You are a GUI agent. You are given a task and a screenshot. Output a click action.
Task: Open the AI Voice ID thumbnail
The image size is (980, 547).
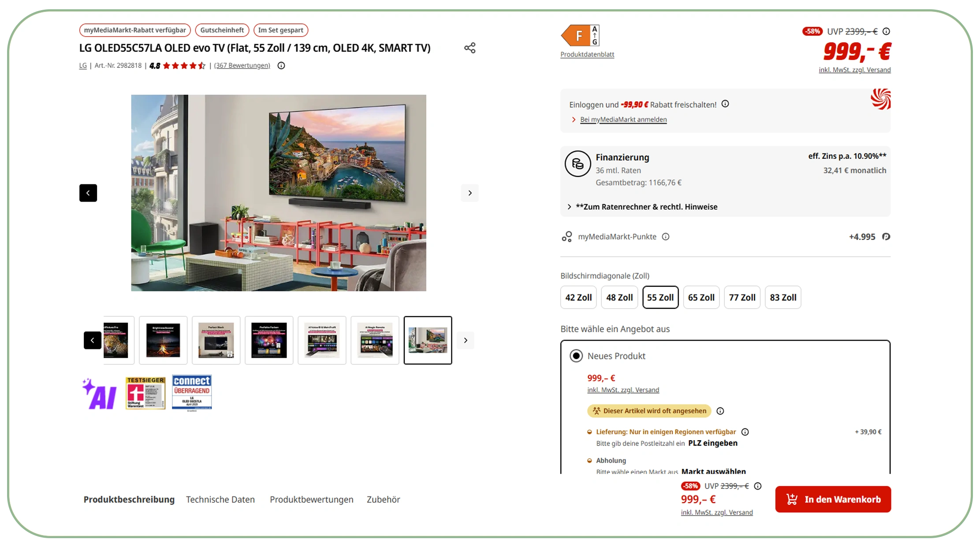[322, 340]
